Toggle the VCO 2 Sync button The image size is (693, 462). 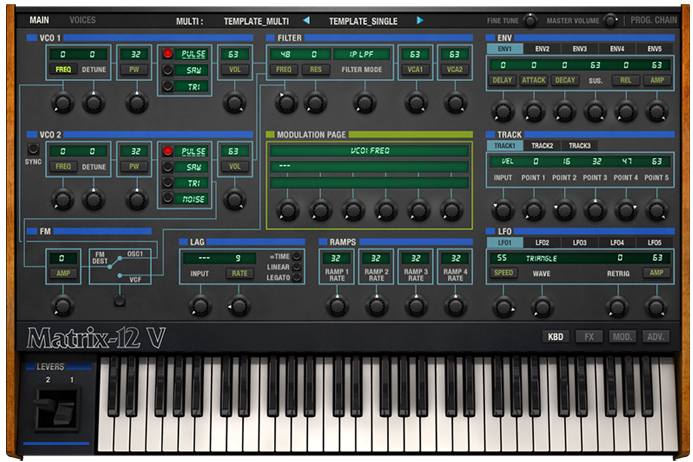click(x=33, y=149)
